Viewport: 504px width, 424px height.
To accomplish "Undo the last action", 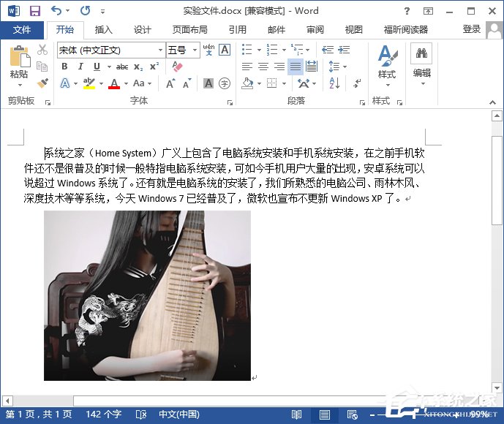I will click(56, 11).
